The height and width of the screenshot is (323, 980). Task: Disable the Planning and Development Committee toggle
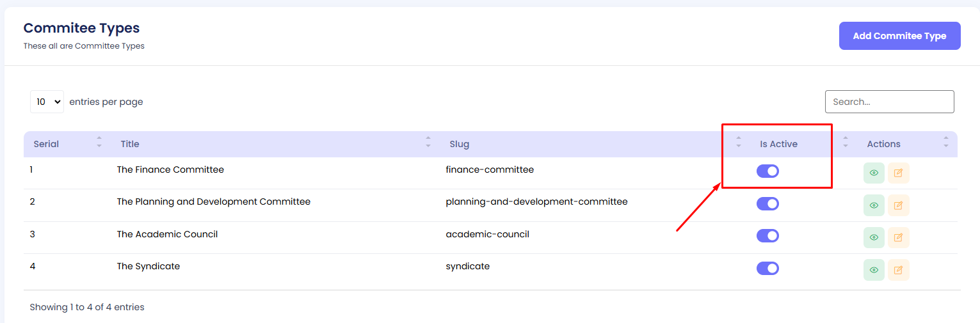(x=767, y=203)
